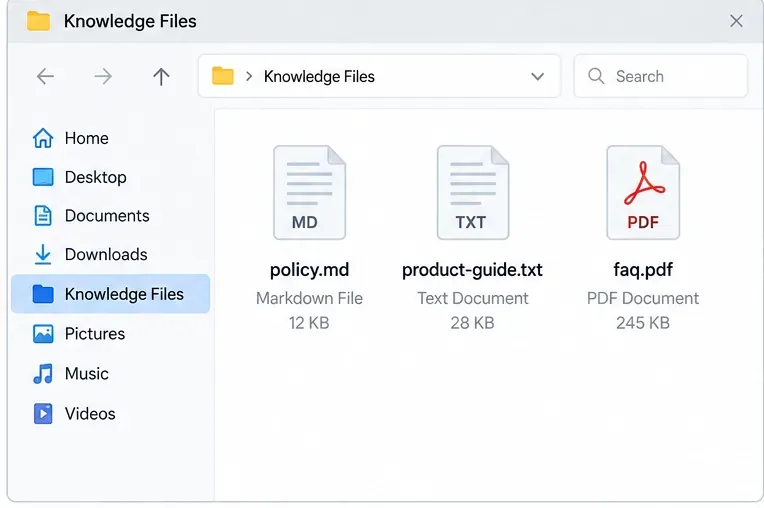Click the file name product-guide.txt
Screen dimensions: 764x508
tap(472, 270)
